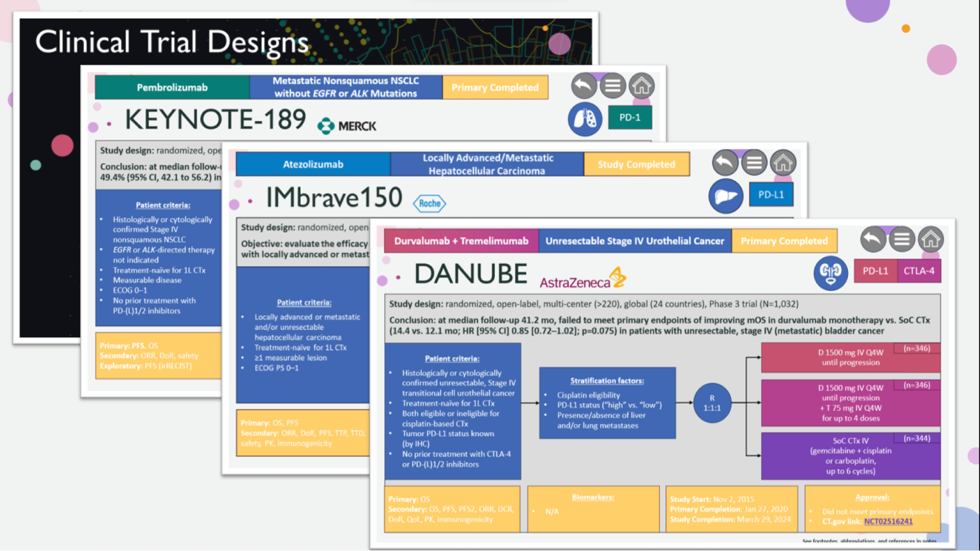Click the Study Completed status label
The width and height of the screenshot is (980, 551).
[x=636, y=164]
